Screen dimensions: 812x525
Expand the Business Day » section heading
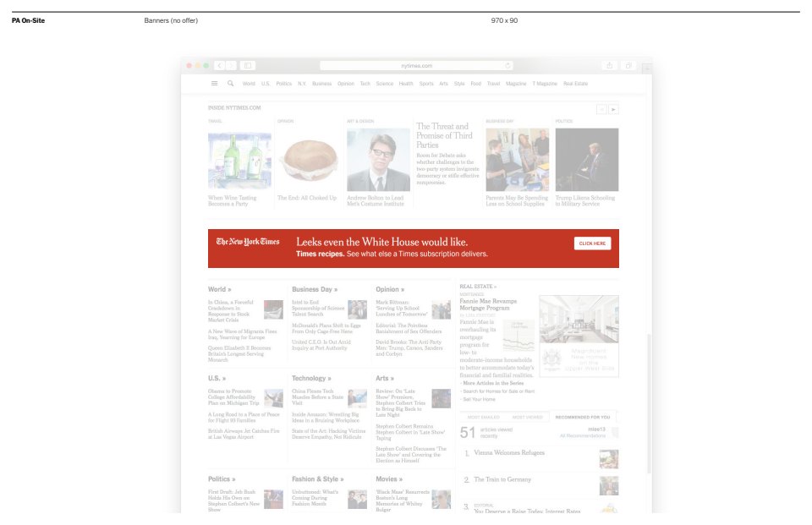pos(315,289)
